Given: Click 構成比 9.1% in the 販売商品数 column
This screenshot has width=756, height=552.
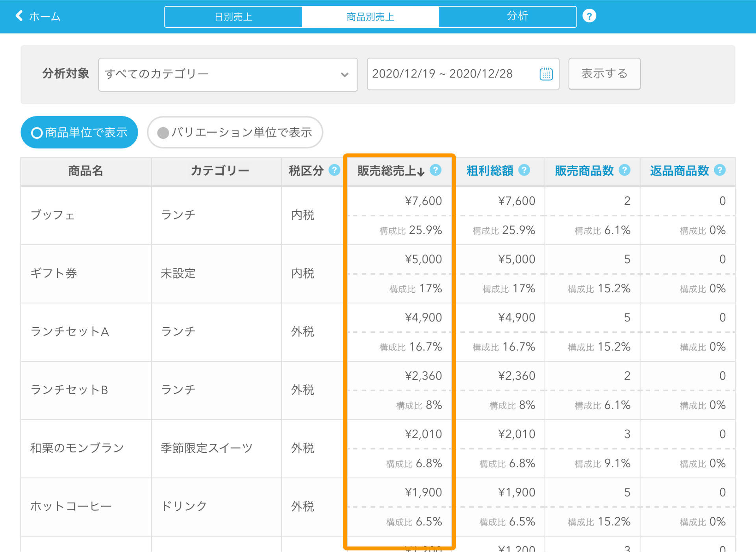Looking at the screenshot, I should tap(602, 463).
